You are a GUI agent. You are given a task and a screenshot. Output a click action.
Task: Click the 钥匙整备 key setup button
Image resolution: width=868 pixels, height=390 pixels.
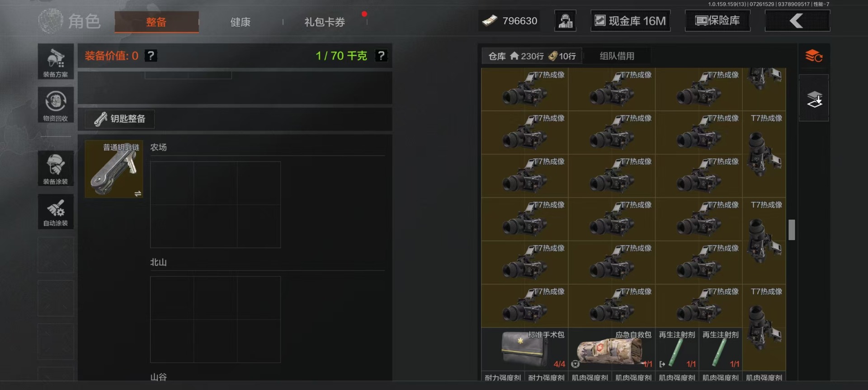pyautogui.click(x=120, y=119)
